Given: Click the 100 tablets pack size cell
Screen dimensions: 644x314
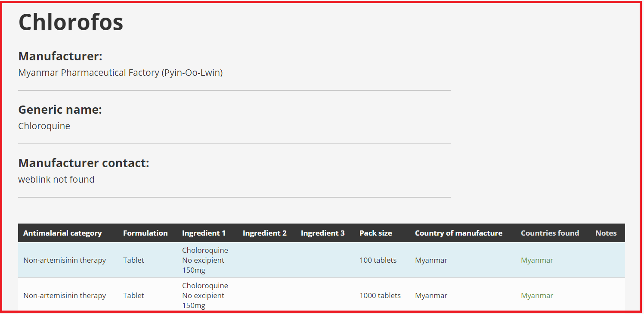Looking at the screenshot, I should click(378, 260).
